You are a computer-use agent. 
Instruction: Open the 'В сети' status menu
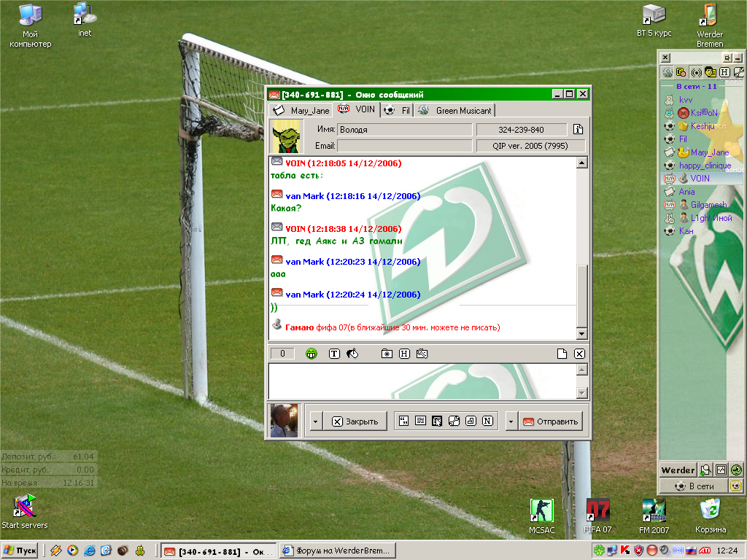693,486
